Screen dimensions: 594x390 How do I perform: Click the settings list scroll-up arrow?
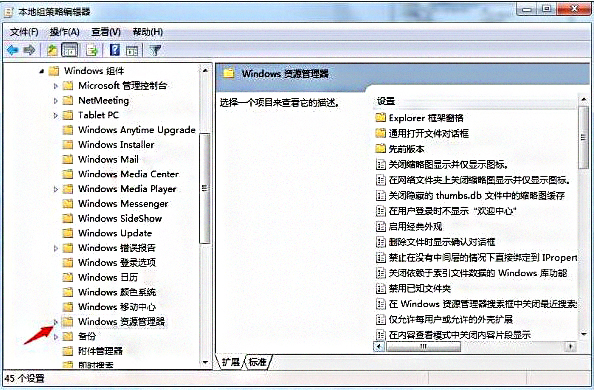pyautogui.click(x=583, y=100)
